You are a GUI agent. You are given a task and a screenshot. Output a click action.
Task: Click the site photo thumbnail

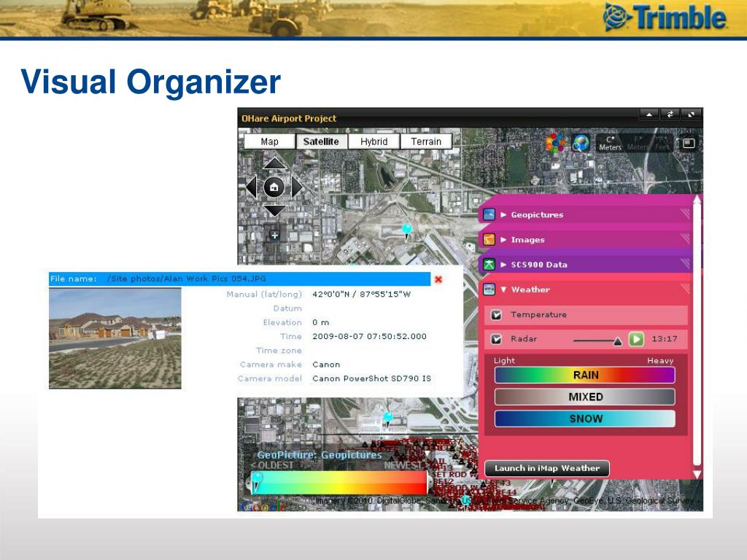click(115, 338)
